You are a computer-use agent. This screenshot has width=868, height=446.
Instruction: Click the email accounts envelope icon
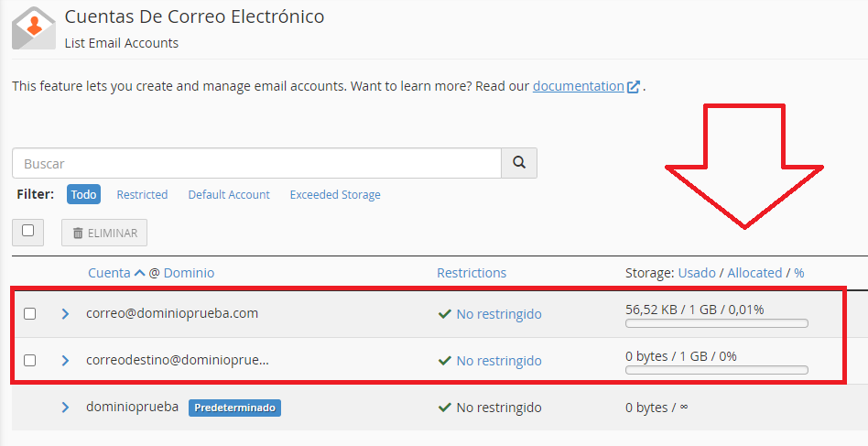[34, 27]
